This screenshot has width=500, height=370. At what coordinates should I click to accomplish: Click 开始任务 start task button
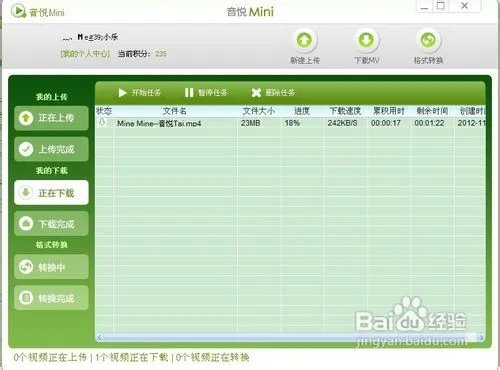(x=139, y=92)
